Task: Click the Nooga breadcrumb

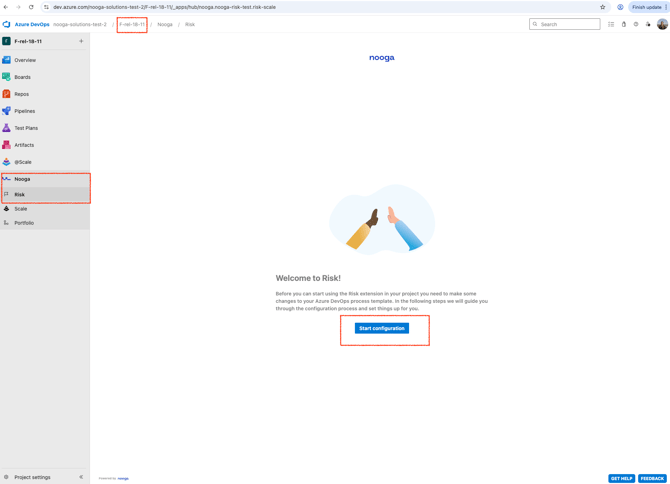Action: (x=165, y=24)
